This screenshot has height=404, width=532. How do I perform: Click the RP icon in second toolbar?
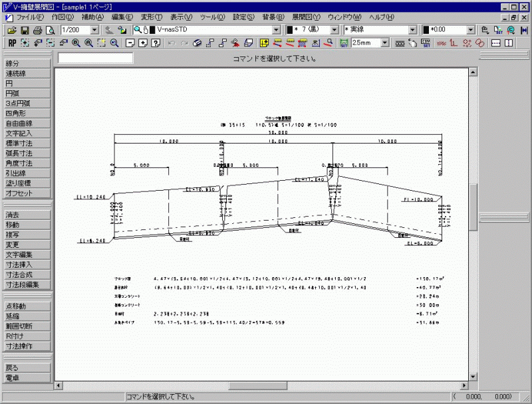(12, 43)
